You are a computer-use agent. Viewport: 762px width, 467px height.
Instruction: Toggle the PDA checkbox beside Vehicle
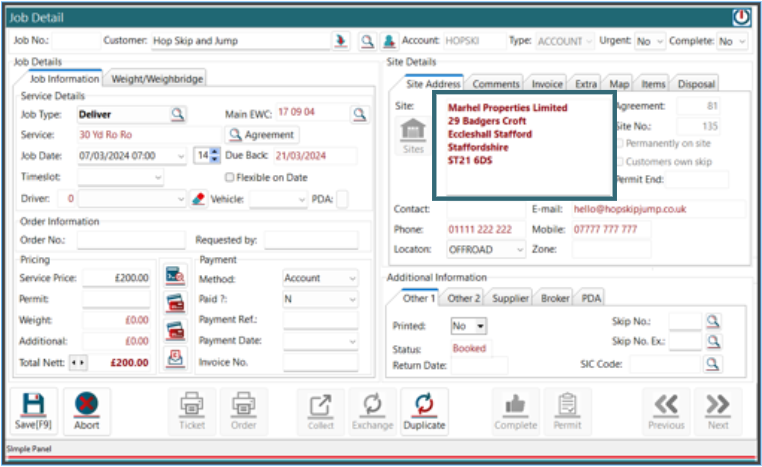tap(342, 199)
